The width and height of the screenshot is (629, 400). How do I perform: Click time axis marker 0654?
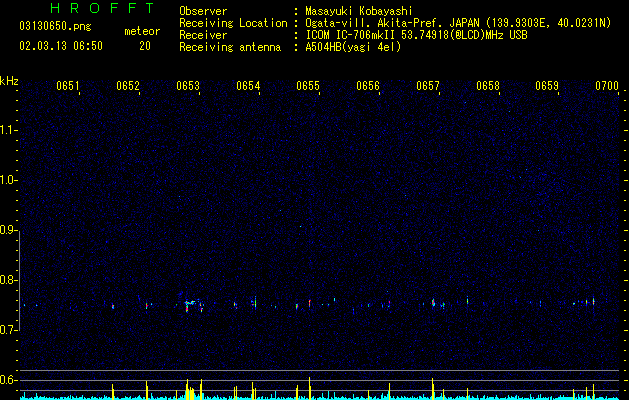click(248, 86)
